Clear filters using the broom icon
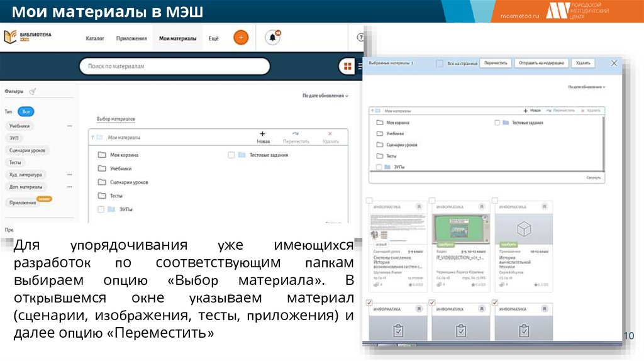The width and height of the screenshot is (644, 361). click(x=32, y=92)
